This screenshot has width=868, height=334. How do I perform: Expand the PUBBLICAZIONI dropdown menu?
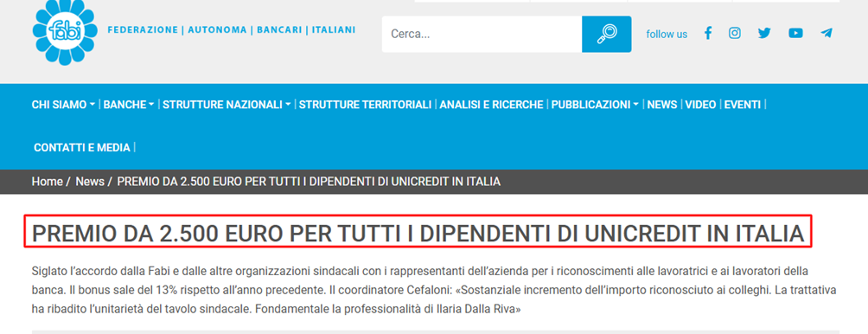[x=595, y=105]
